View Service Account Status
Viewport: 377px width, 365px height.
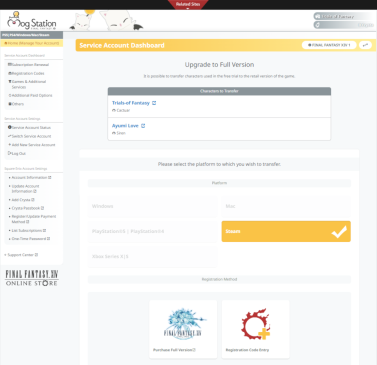pos(29,128)
